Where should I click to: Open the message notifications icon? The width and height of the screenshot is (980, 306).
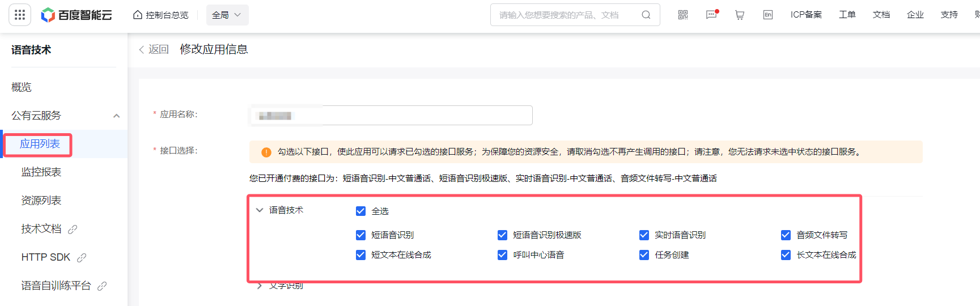712,15
